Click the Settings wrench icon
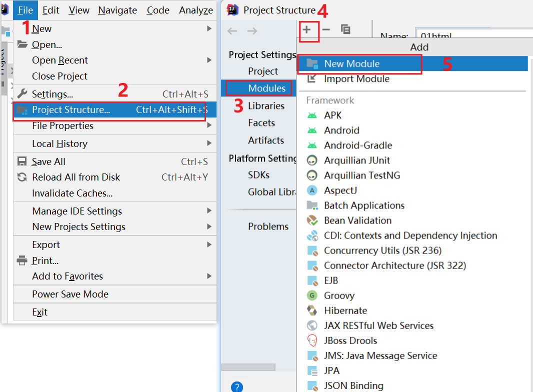This screenshot has height=392, width=533. (22, 93)
